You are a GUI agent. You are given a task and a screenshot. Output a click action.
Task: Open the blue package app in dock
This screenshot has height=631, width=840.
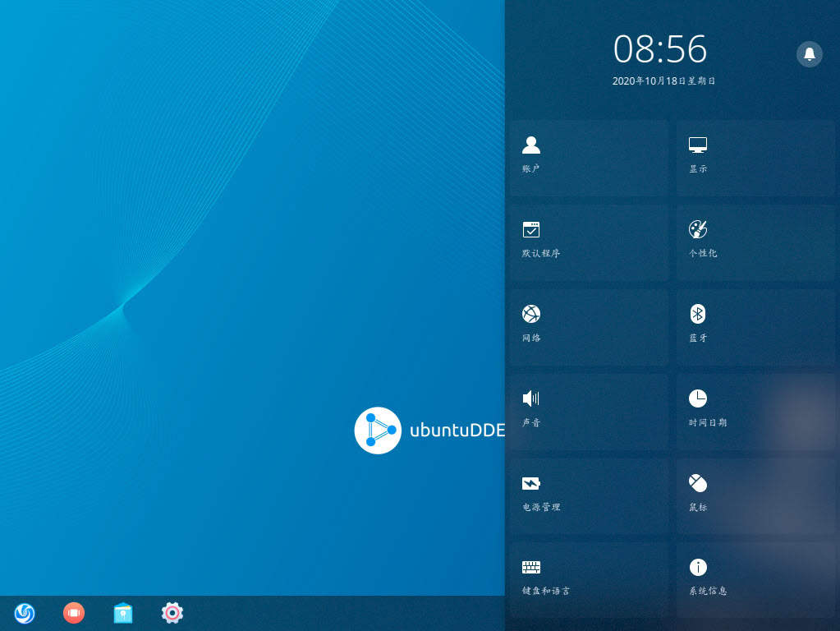pyautogui.click(x=123, y=613)
